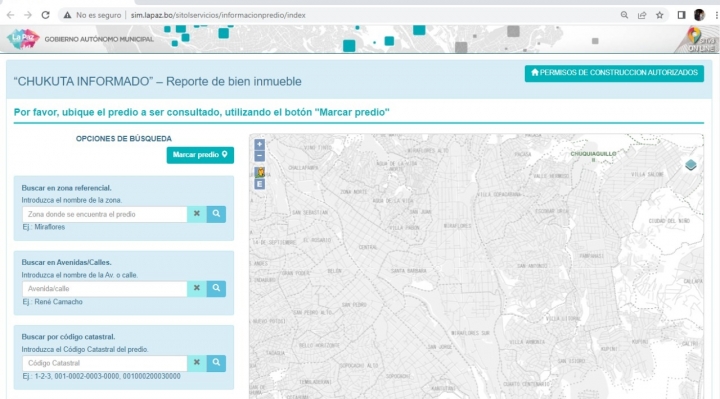Select the 'Buscar por código catastral.' heading
This screenshot has width=720, height=399.
click(x=68, y=337)
